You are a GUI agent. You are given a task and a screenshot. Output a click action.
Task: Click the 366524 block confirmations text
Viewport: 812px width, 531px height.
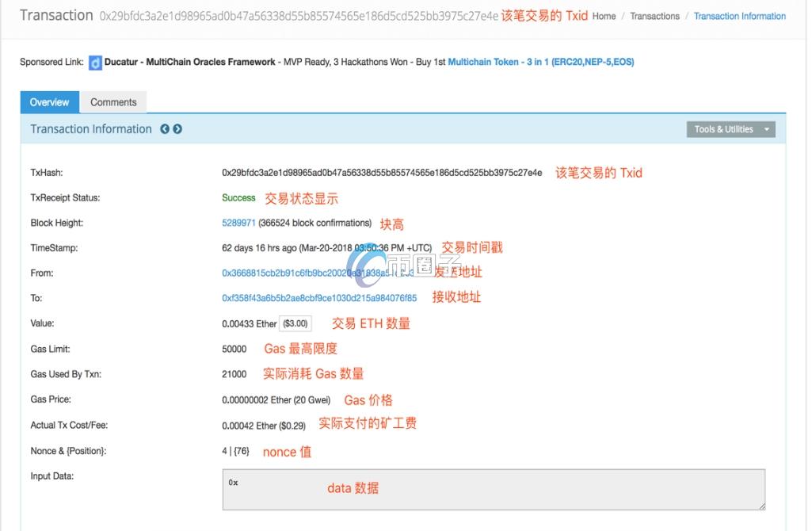tap(315, 223)
